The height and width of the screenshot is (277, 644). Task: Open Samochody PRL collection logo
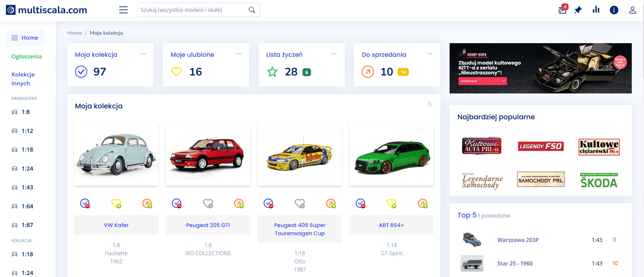(x=541, y=179)
